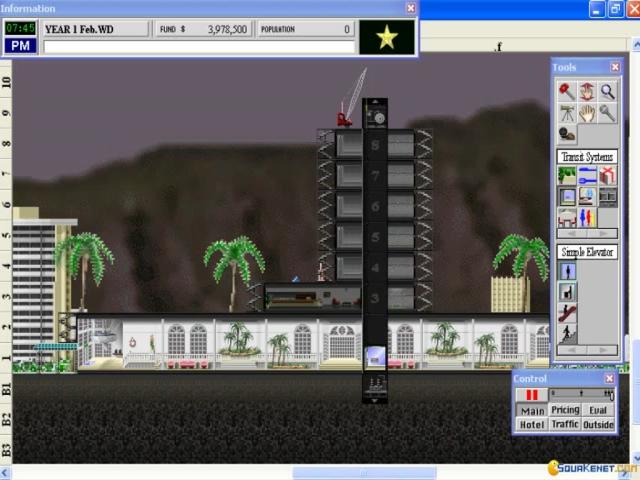Switch to the Outside view
Screen dimensions: 640x480
coord(598,424)
